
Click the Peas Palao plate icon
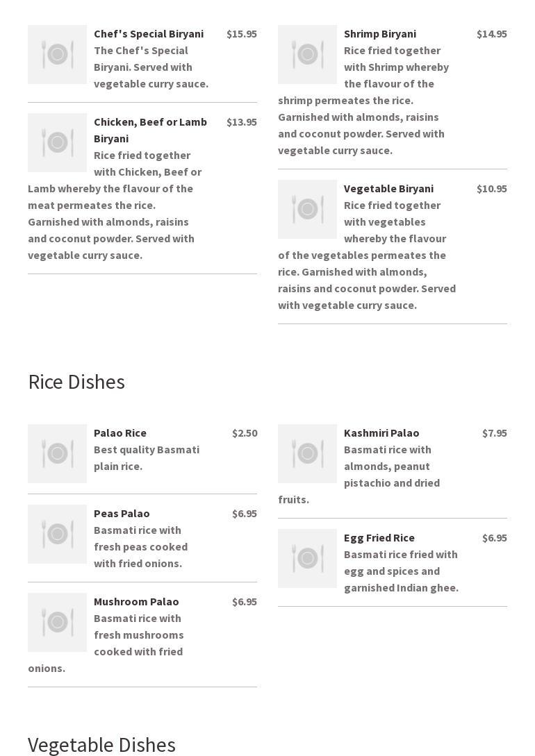click(x=57, y=535)
